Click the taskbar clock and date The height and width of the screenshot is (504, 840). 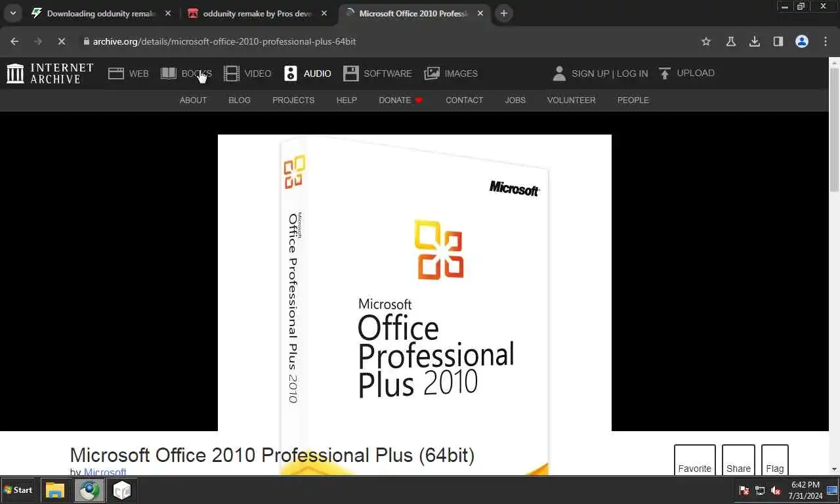805,490
